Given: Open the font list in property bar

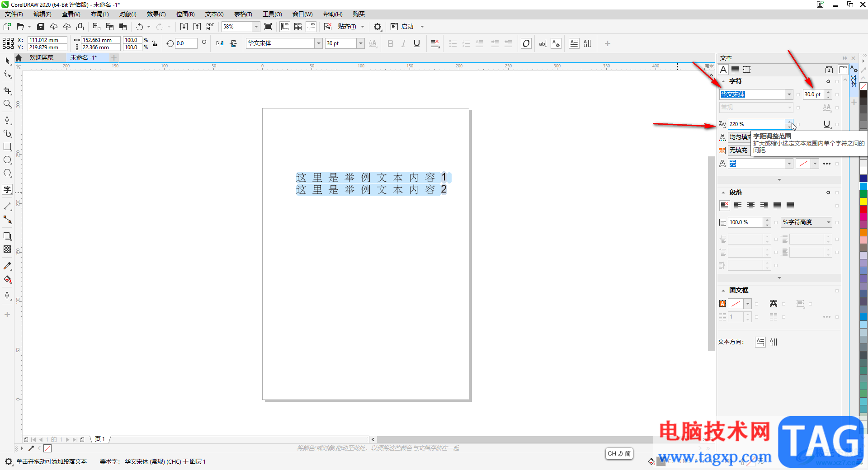Looking at the screenshot, I should [x=318, y=43].
